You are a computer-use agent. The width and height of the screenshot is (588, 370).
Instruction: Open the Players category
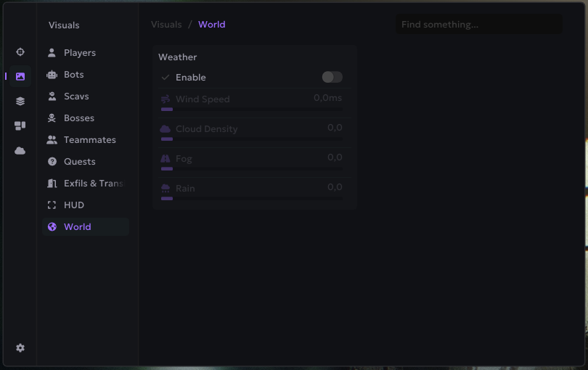tap(80, 53)
